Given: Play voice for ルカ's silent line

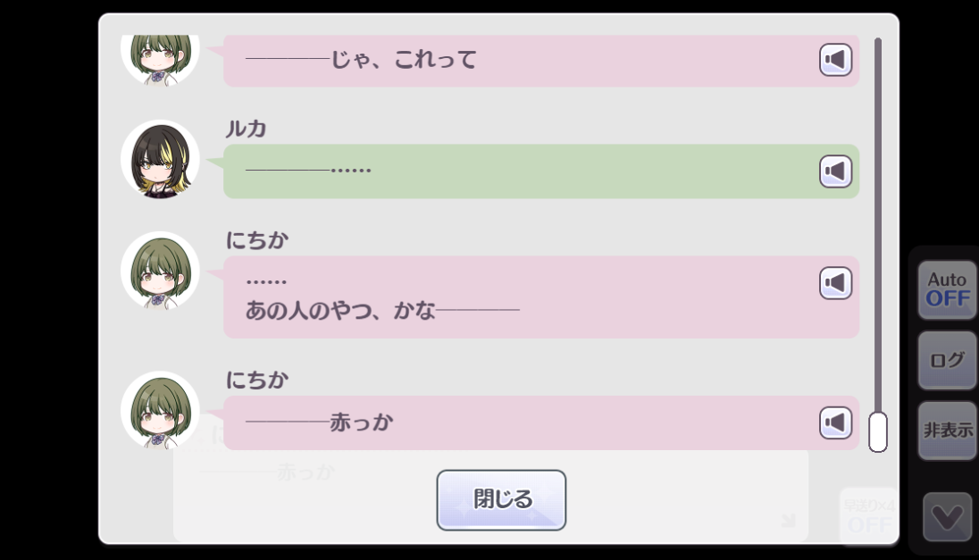Looking at the screenshot, I should pyautogui.click(x=835, y=171).
